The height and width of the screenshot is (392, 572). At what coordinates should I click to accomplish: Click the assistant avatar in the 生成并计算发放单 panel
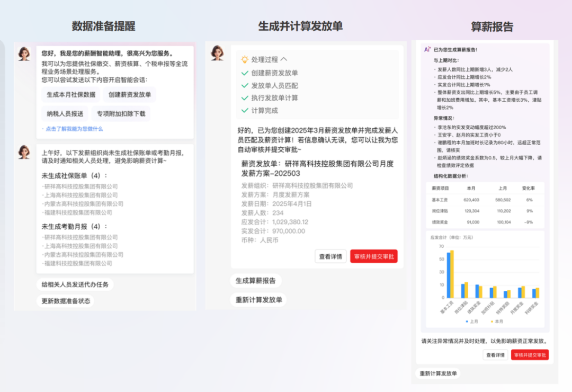(x=217, y=52)
